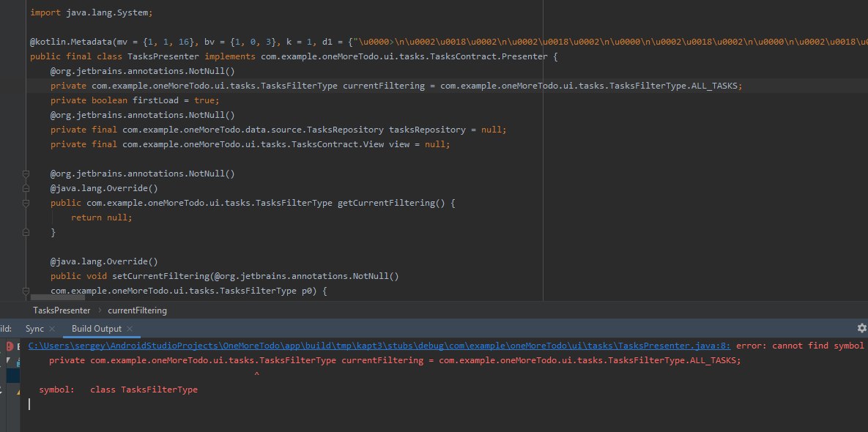868x432 pixels.
Task: Click the @kotlin.Metadata annotation text
Action: pos(72,42)
